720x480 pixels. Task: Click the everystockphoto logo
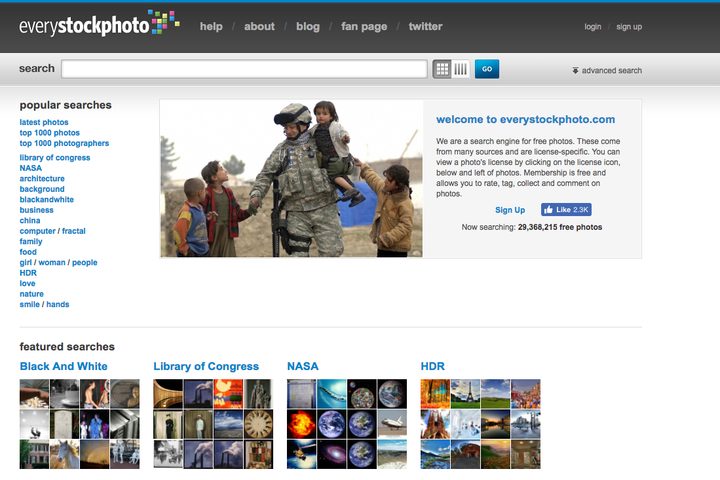(x=99, y=23)
